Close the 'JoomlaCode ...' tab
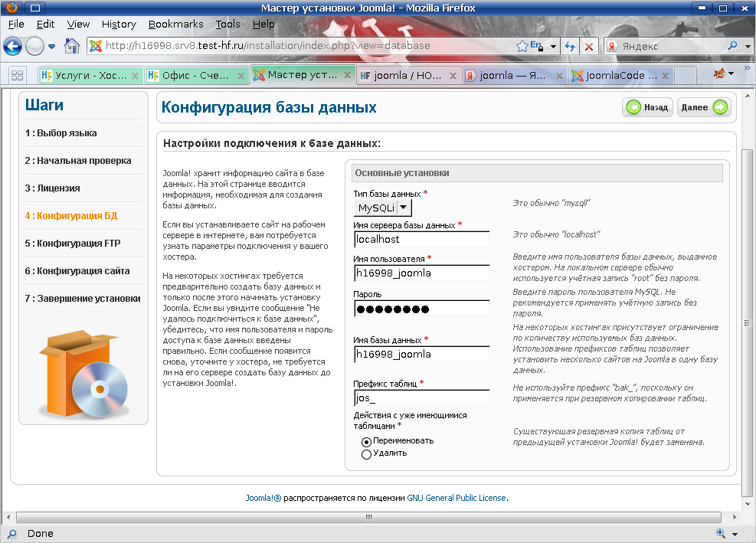This screenshot has width=756, height=543. (x=665, y=76)
